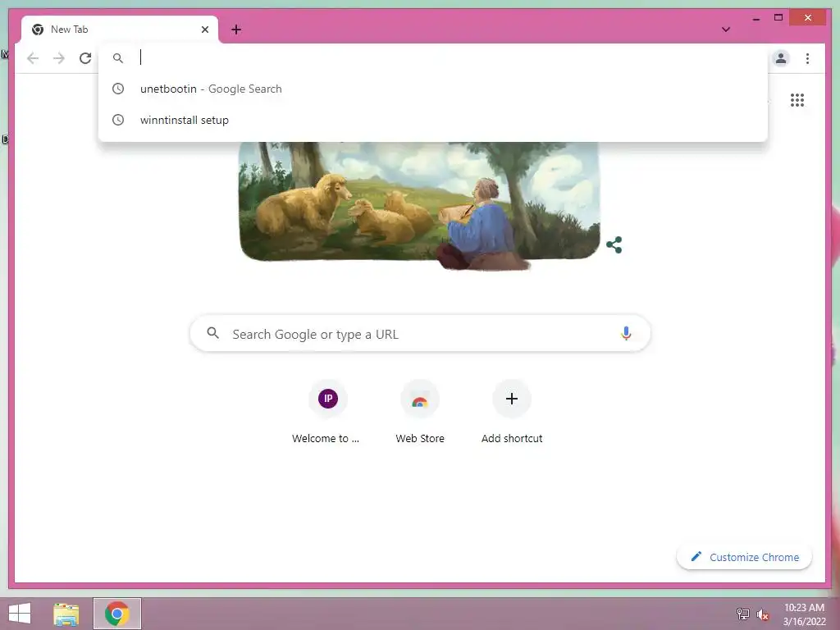Go forward with the forward arrow
This screenshot has width=840, height=630.
point(59,58)
